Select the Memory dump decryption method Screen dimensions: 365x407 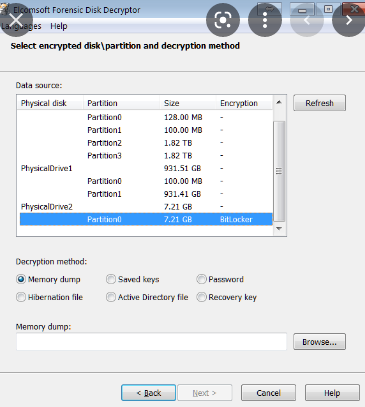click(48, 279)
